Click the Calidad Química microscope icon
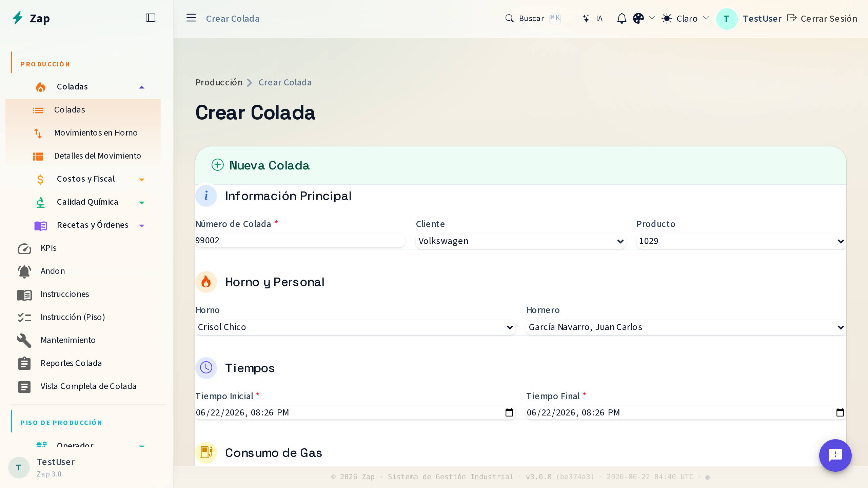 click(40, 202)
